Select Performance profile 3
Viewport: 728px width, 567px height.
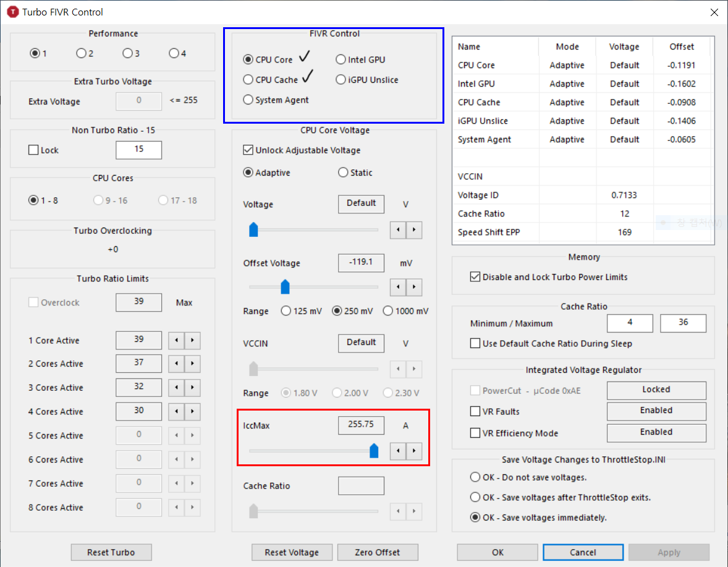[x=132, y=53]
